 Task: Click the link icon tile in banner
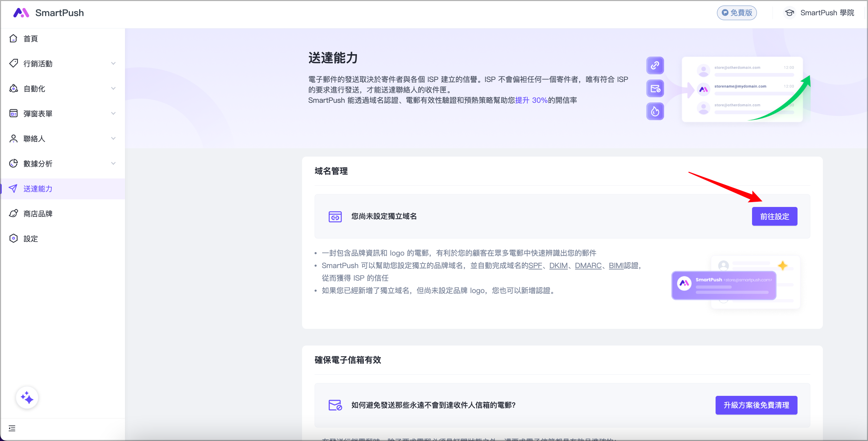click(x=655, y=65)
